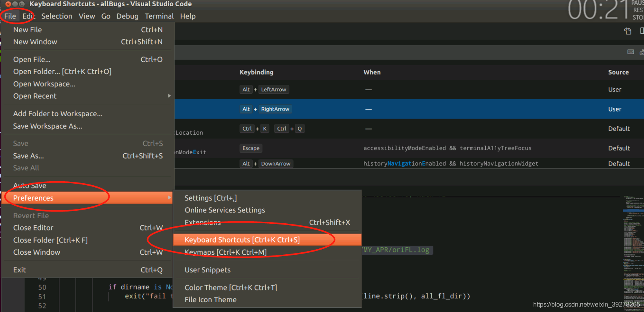
Task: Expand the Preferences submenu
Action: tap(88, 198)
